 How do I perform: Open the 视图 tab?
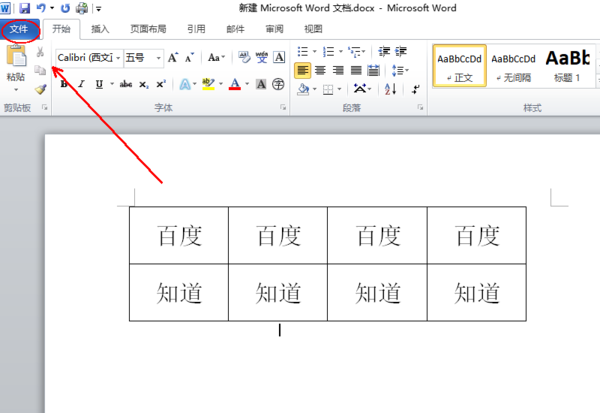313,29
